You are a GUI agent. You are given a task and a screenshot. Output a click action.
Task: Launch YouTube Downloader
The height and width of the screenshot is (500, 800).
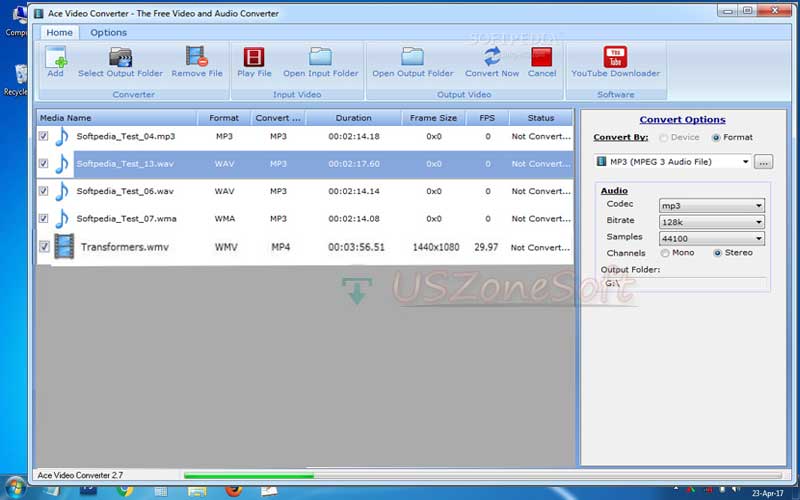click(615, 63)
